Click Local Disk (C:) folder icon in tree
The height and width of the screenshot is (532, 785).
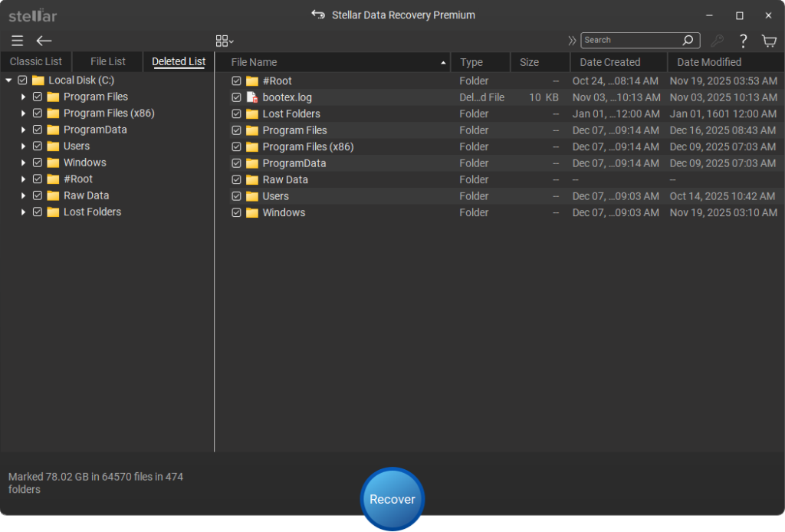pyautogui.click(x=38, y=80)
